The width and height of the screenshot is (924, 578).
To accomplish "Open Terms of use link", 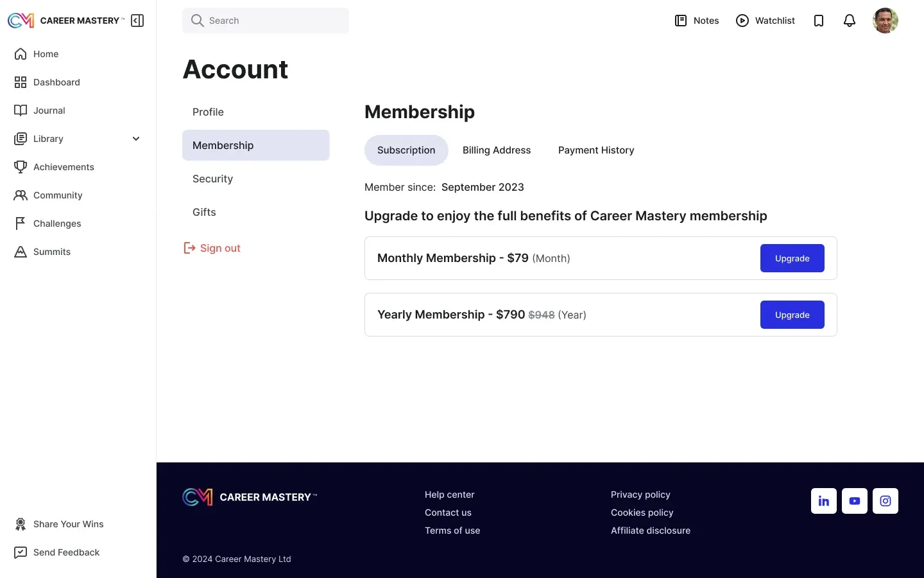I will [x=452, y=530].
